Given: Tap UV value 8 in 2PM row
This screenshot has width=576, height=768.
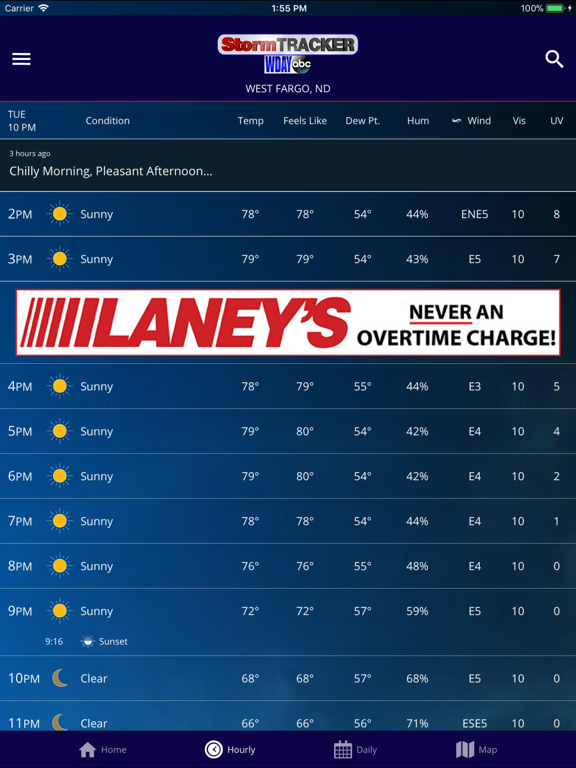Looking at the screenshot, I should click(556, 214).
